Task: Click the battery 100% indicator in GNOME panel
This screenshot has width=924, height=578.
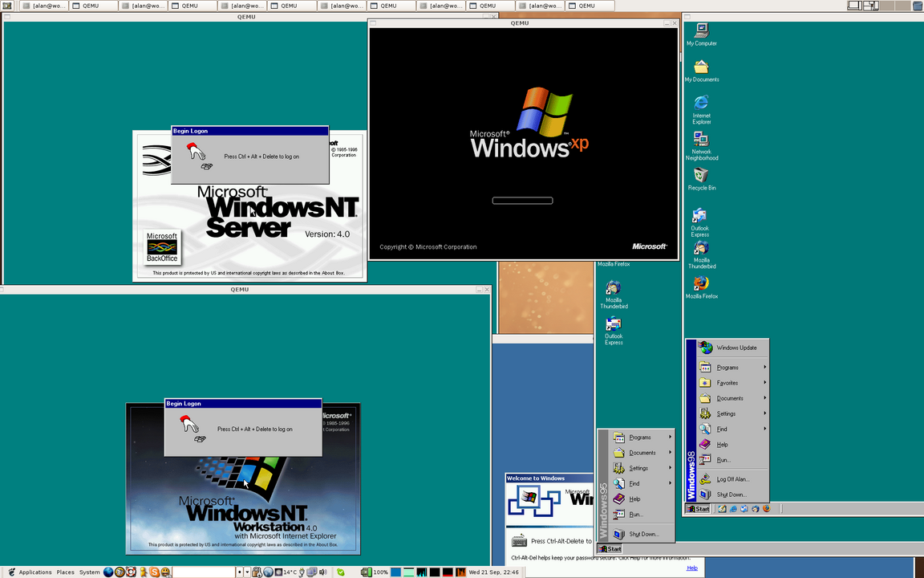Action: (375, 572)
